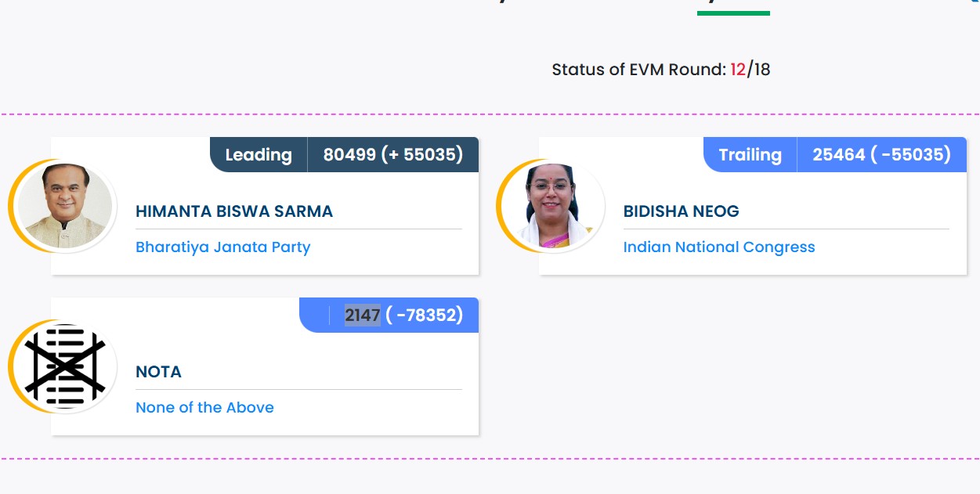Click the partial blue icon at top-right corner
Image resolution: width=980 pixels, height=494 pixels.
(x=975, y=2)
